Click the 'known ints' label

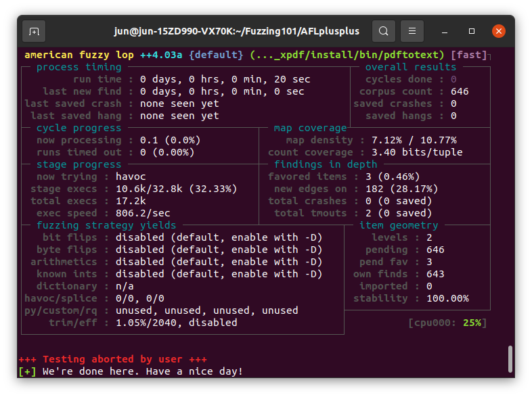pos(67,275)
